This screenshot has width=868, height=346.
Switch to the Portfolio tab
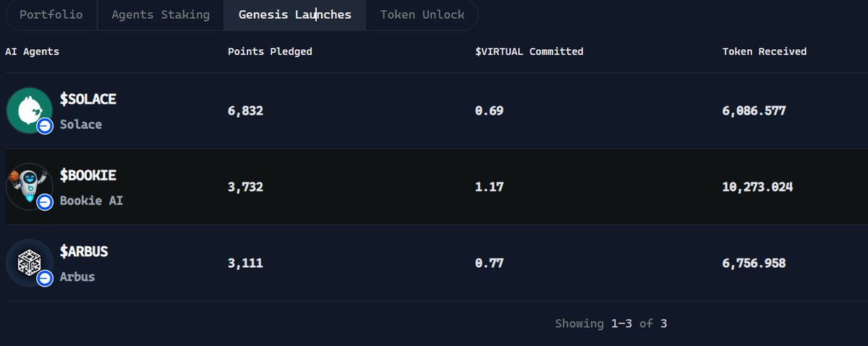(x=51, y=14)
